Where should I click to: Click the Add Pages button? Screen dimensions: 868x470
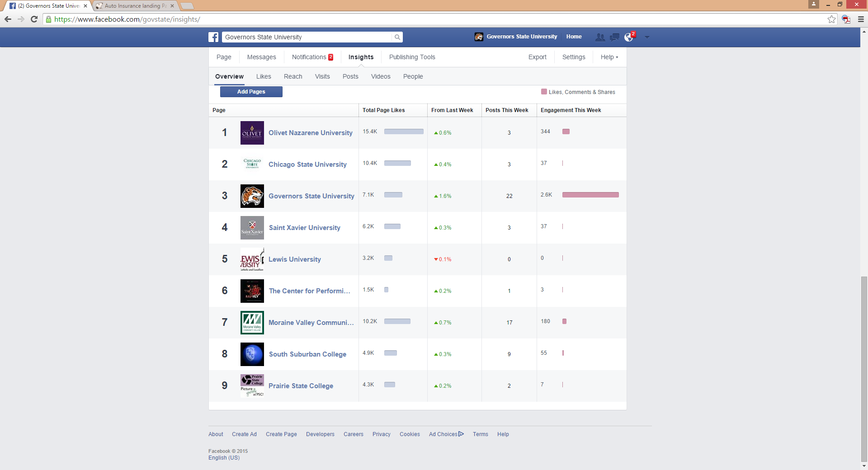[x=251, y=92]
